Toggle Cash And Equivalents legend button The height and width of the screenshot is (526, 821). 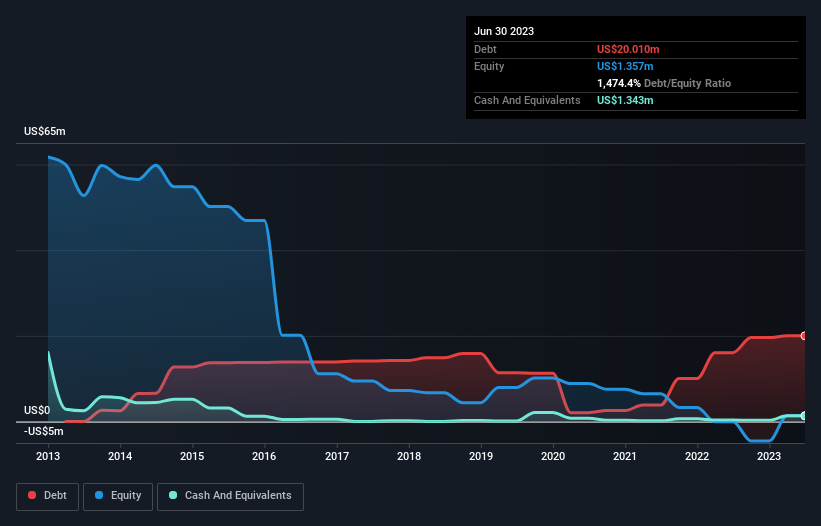[x=230, y=496]
